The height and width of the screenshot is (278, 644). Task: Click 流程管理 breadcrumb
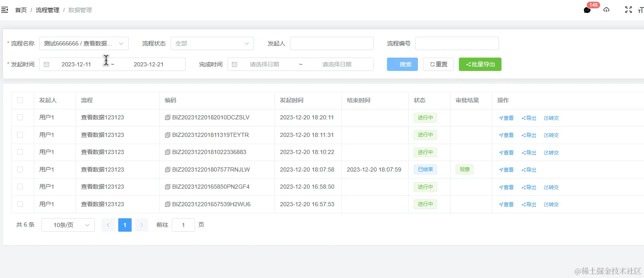click(48, 10)
